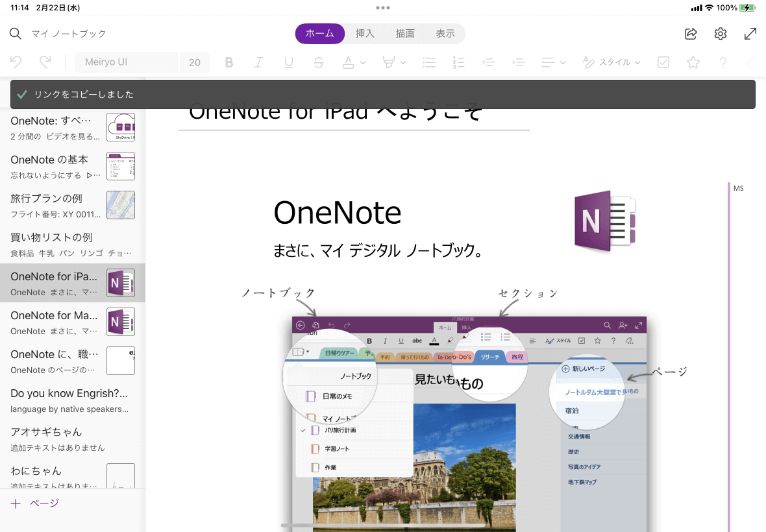766x532 pixels.
Task: Open the スタイル styles dropdown
Action: pyautogui.click(x=611, y=62)
